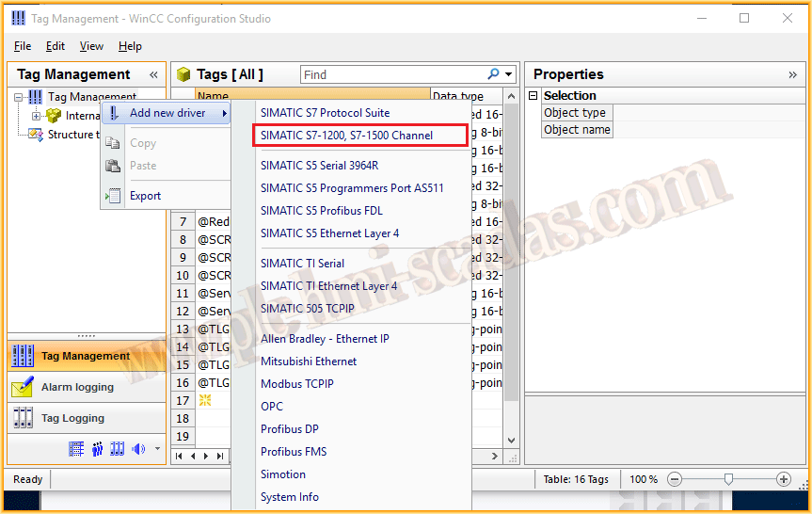Collapse the Selection properties group
Screen dimensions: 812x514
(533, 96)
